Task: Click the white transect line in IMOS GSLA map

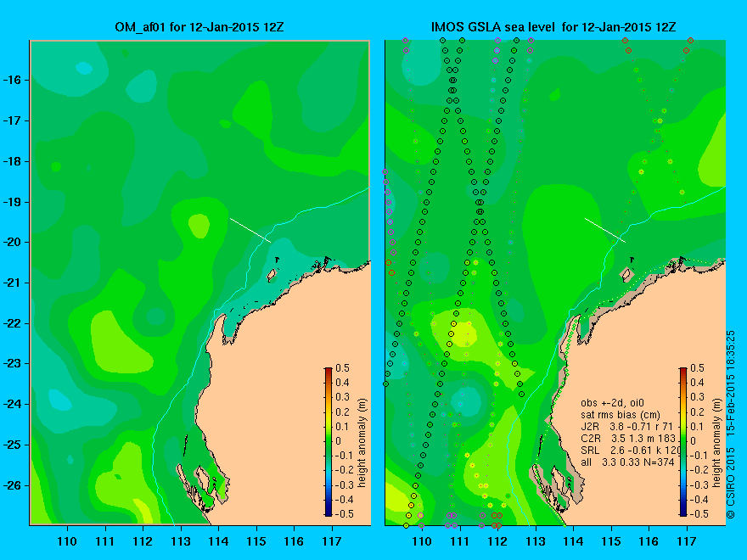Action: pyautogui.click(x=605, y=231)
